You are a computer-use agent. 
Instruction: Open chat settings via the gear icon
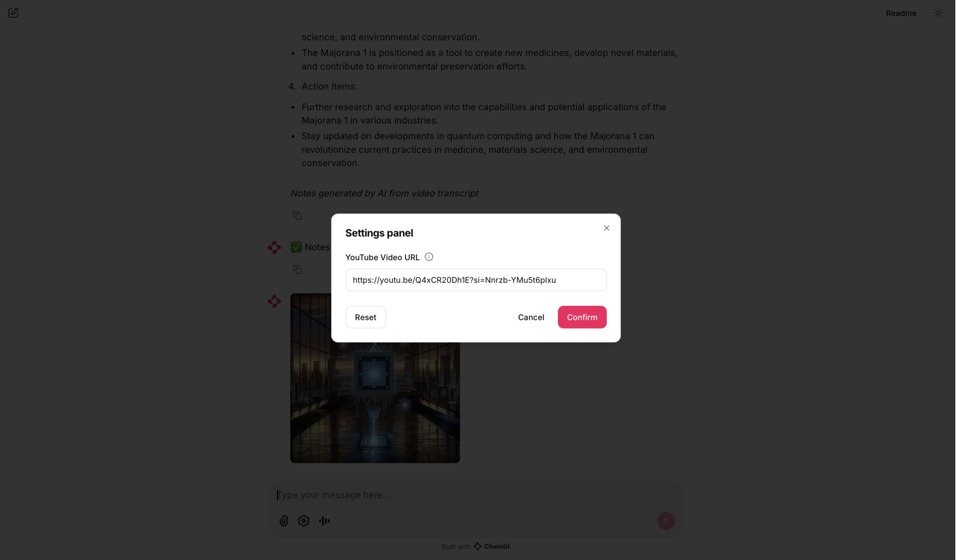(x=303, y=520)
